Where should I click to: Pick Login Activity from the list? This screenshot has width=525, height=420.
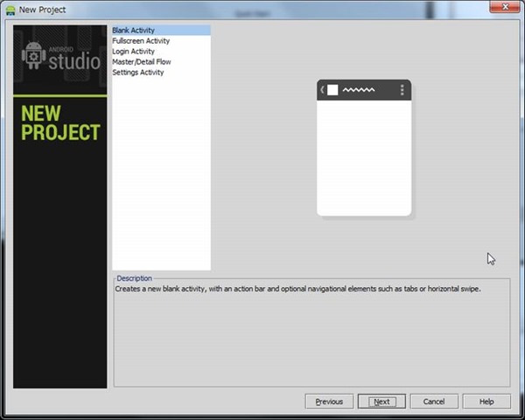click(134, 52)
